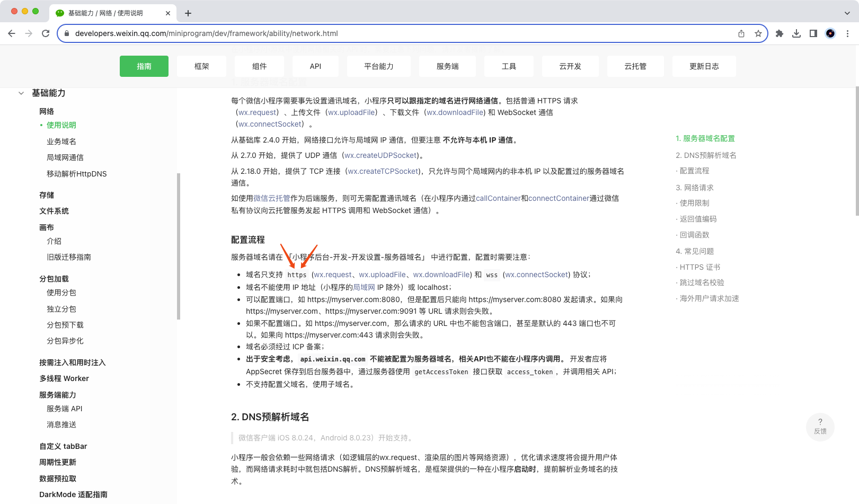This screenshot has width=859, height=504.
Task: Collapse the 基础能力 sidebar section
Action: (21, 93)
